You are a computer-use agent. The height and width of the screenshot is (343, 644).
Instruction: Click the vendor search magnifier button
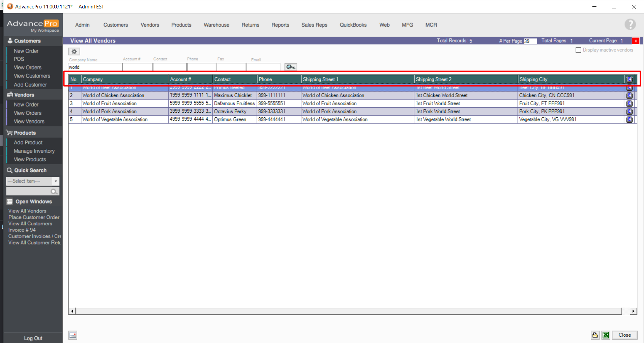coord(290,67)
